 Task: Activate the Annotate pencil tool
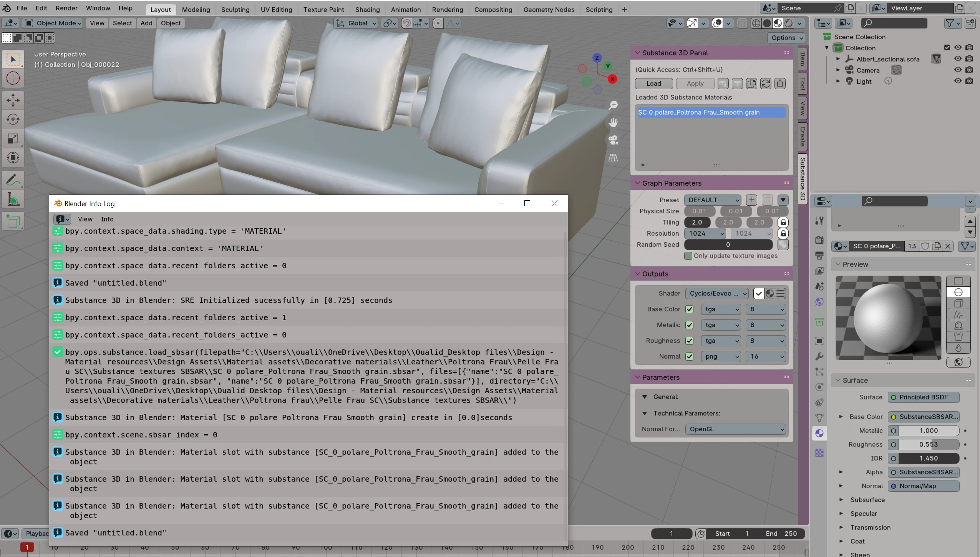click(x=13, y=180)
